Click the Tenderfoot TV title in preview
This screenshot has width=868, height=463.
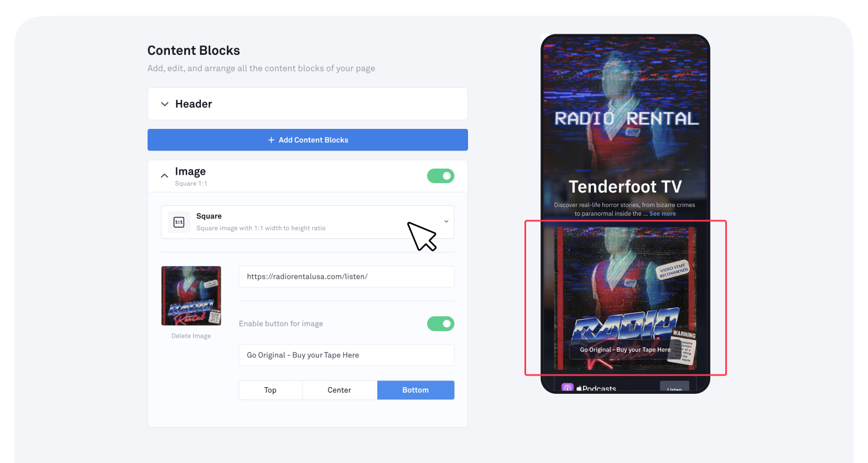click(625, 187)
